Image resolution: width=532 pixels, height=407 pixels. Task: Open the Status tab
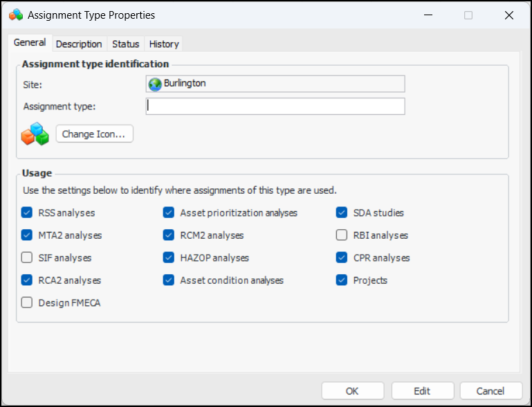coord(126,44)
